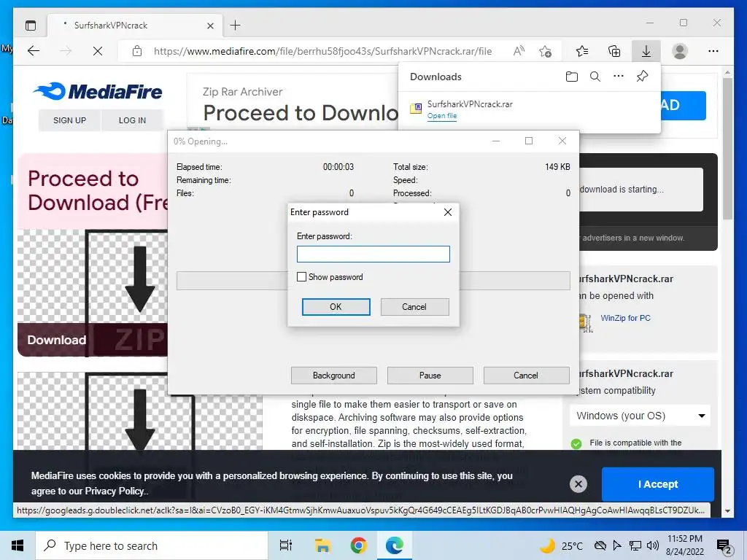
Task: Click into the Enter password field
Action: (x=373, y=254)
